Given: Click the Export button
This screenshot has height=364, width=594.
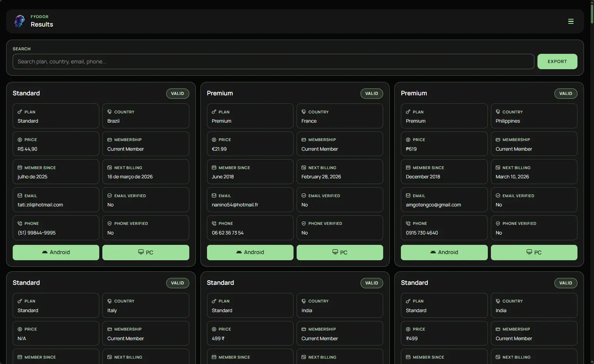Looking at the screenshot, I should click(557, 61).
